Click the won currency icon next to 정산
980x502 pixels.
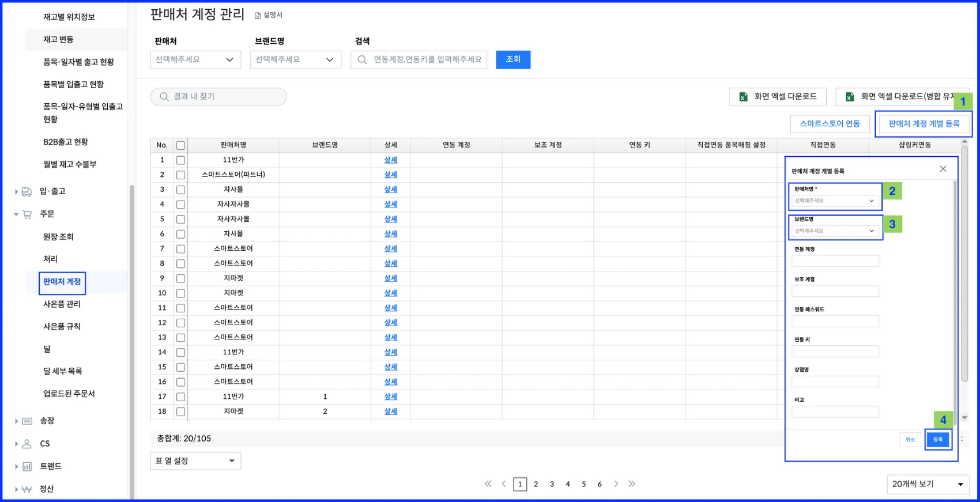click(27, 489)
